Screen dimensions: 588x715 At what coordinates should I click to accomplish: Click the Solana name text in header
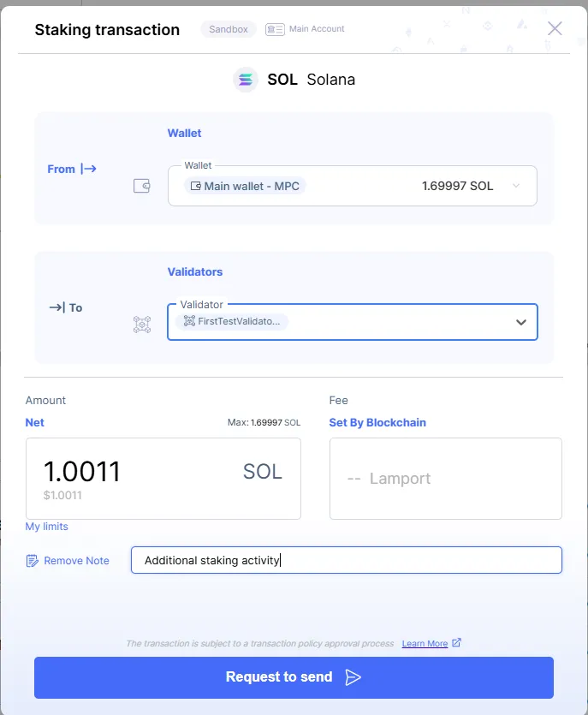(331, 80)
